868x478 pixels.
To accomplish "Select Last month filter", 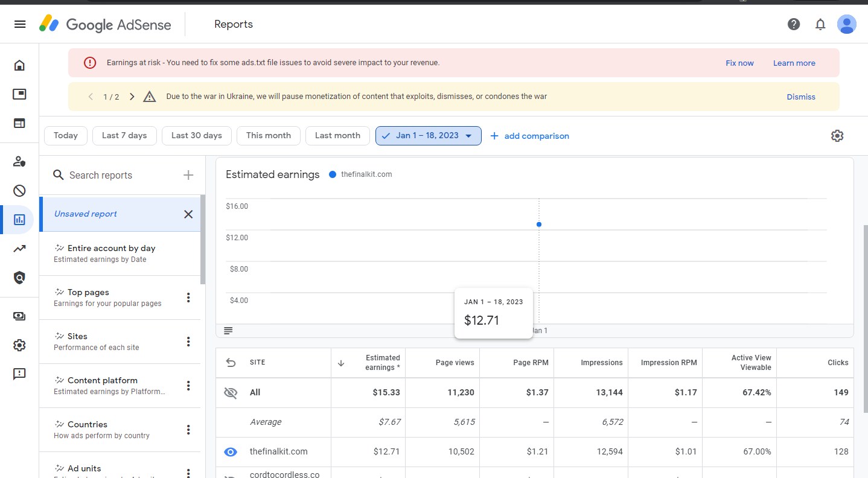I will click(337, 136).
